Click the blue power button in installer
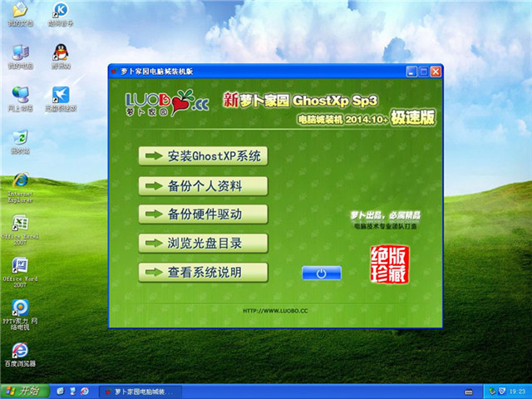The image size is (532, 399). point(322,273)
